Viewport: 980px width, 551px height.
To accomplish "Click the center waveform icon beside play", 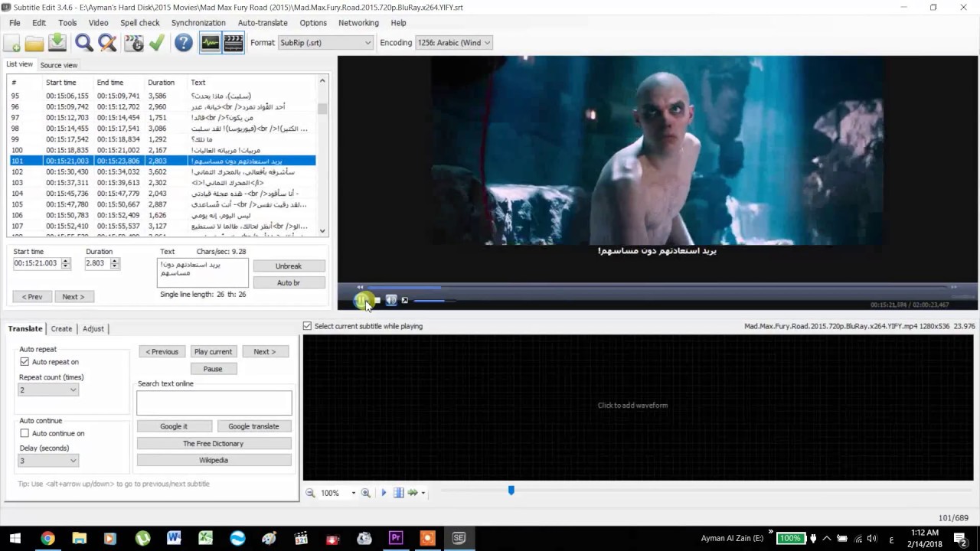I will point(398,493).
